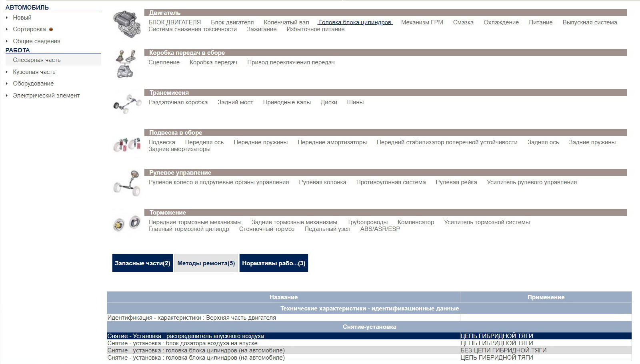
Task: Open the Механизм ГРМ link
Action: 422,22
